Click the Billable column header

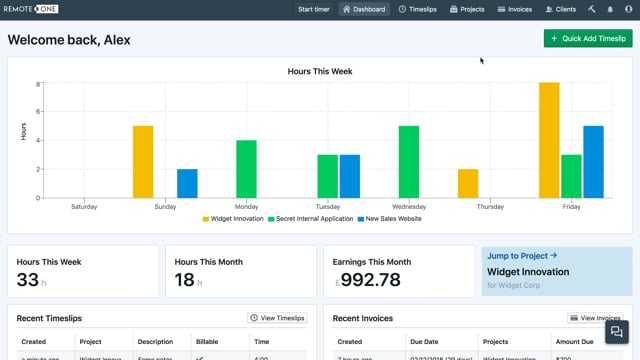(207, 342)
